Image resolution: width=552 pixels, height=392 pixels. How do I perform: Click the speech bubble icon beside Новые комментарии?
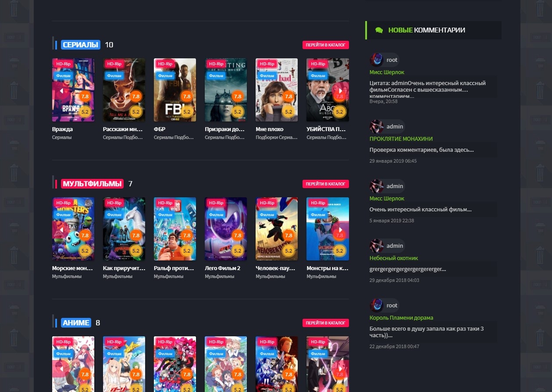[x=379, y=30]
